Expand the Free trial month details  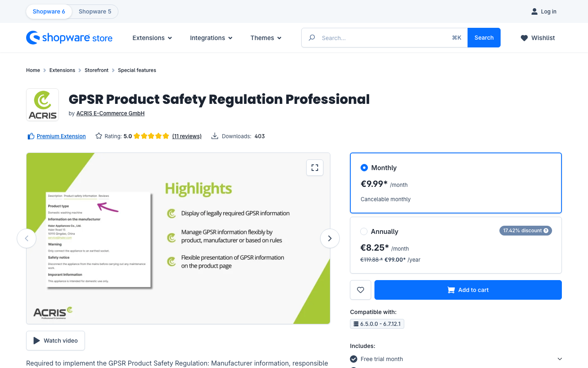(x=560, y=359)
